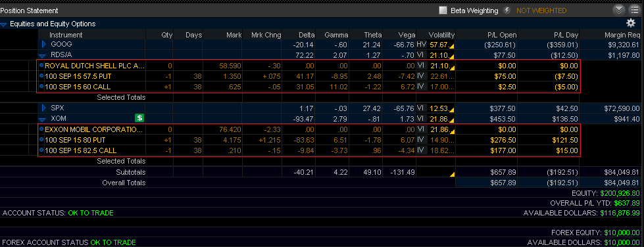
Task: Click the ACCOUNT STATUS OK TO TRADE text
Action: tap(58, 213)
